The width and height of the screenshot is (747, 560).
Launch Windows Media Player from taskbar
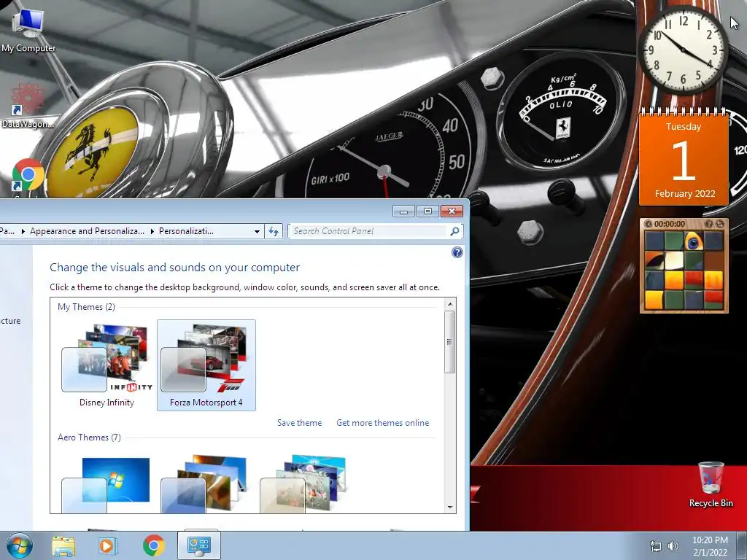pos(107,545)
